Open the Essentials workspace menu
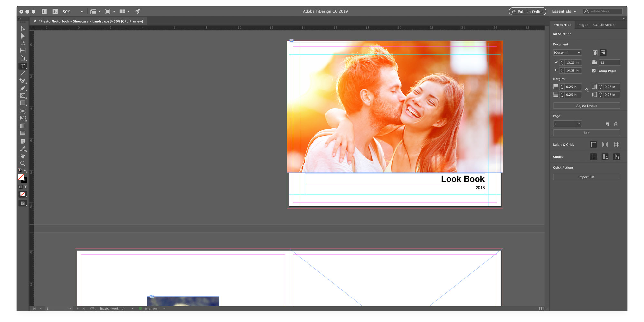This screenshot has width=644, height=322. [x=564, y=11]
